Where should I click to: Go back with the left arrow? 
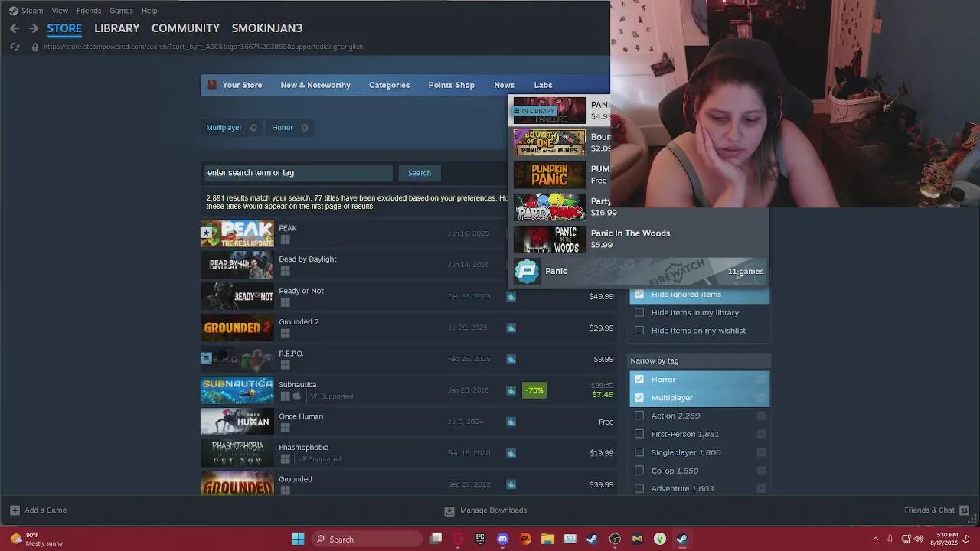coord(15,28)
